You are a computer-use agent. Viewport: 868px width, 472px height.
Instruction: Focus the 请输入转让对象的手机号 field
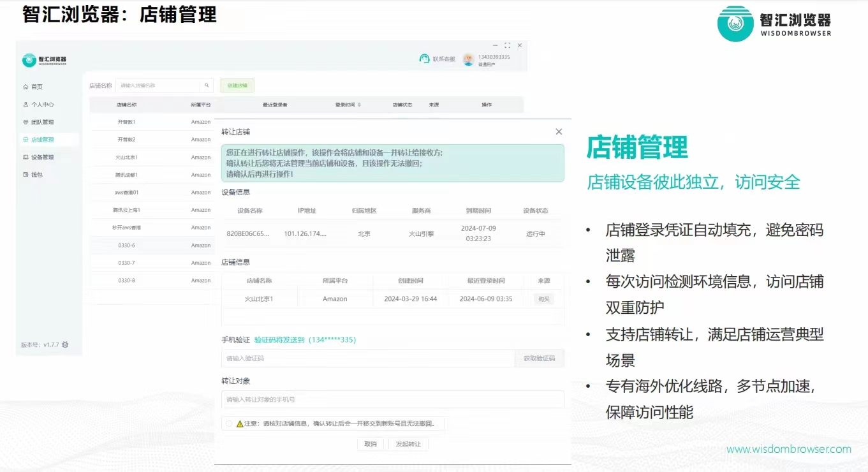tap(392, 399)
